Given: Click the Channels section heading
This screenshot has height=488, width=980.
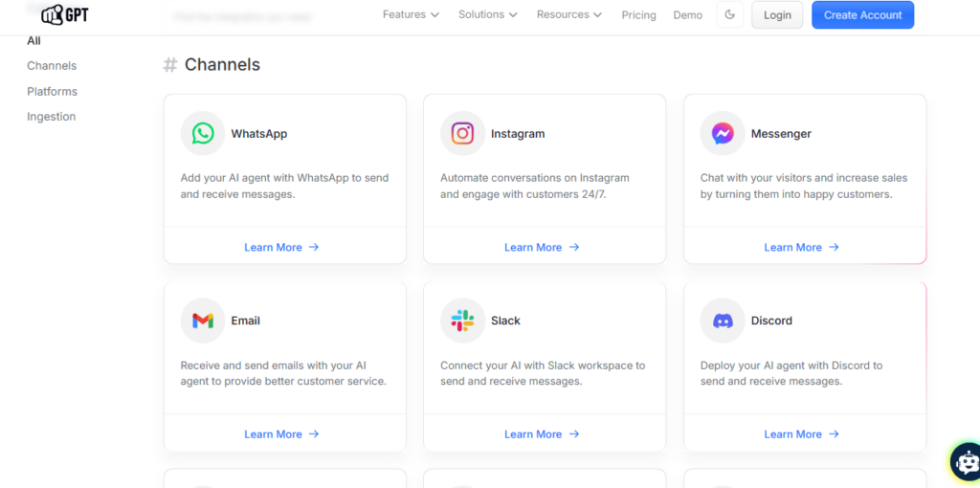Looking at the screenshot, I should tap(222, 64).
